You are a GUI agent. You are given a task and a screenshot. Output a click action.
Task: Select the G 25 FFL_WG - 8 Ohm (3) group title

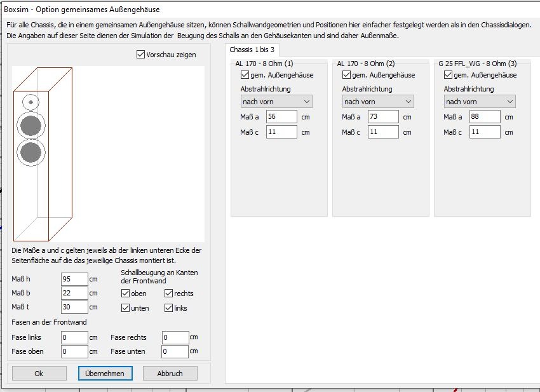click(x=477, y=64)
